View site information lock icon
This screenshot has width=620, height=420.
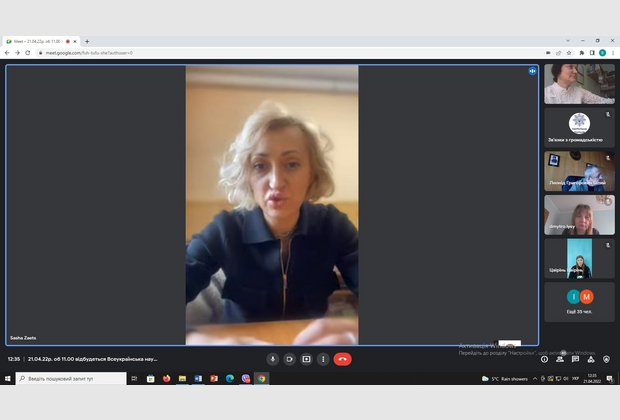coord(40,53)
